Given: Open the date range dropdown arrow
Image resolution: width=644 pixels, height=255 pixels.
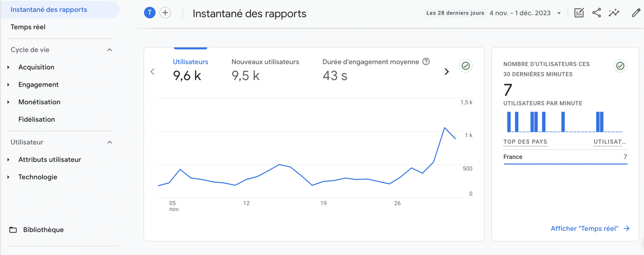Looking at the screenshot, I should (x=559, y=13).
